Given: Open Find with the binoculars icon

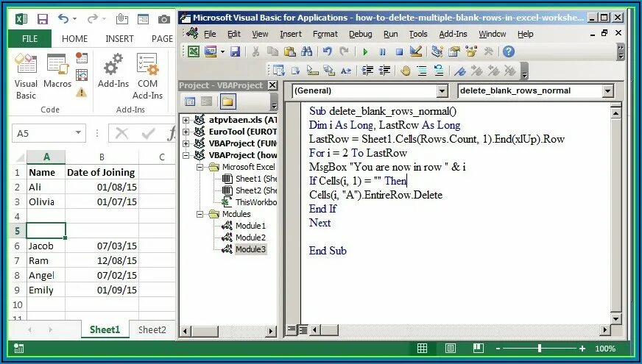Looking at the screenshot, I should pyautogui.click(x=307, y=51).
